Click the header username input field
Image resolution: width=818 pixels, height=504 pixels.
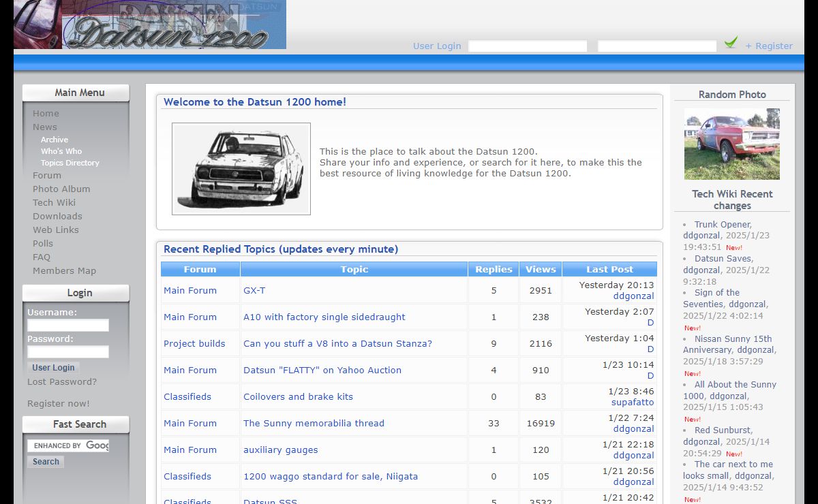[x=528, y=46]
